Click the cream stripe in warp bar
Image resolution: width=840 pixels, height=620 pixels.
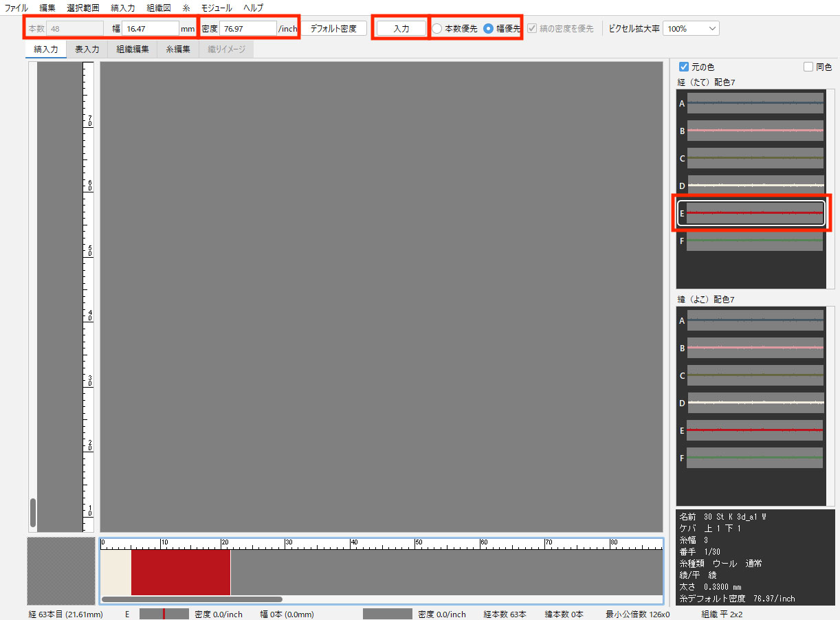(x=115, y=572)
